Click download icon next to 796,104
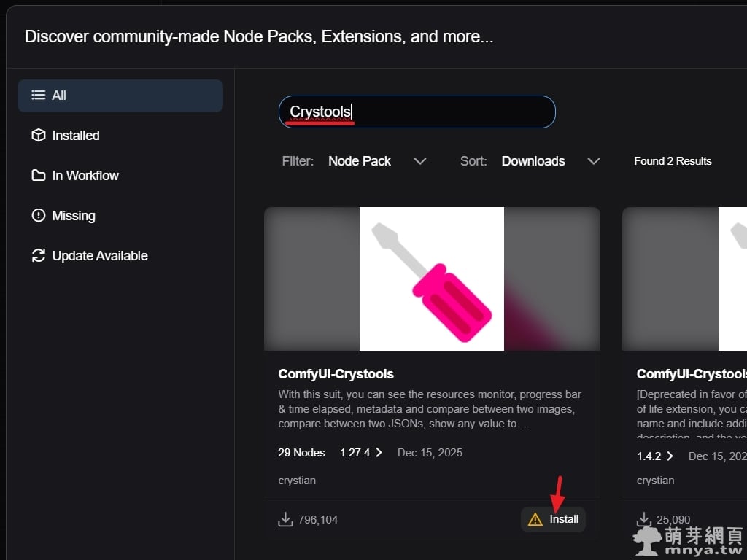747x560 pixels. (x=285, y=519)
